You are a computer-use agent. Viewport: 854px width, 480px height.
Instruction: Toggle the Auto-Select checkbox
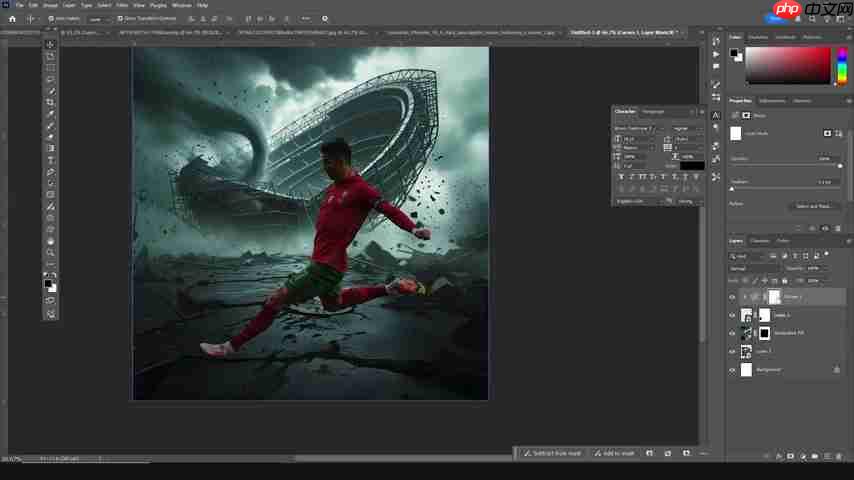(x=50, y=18)
